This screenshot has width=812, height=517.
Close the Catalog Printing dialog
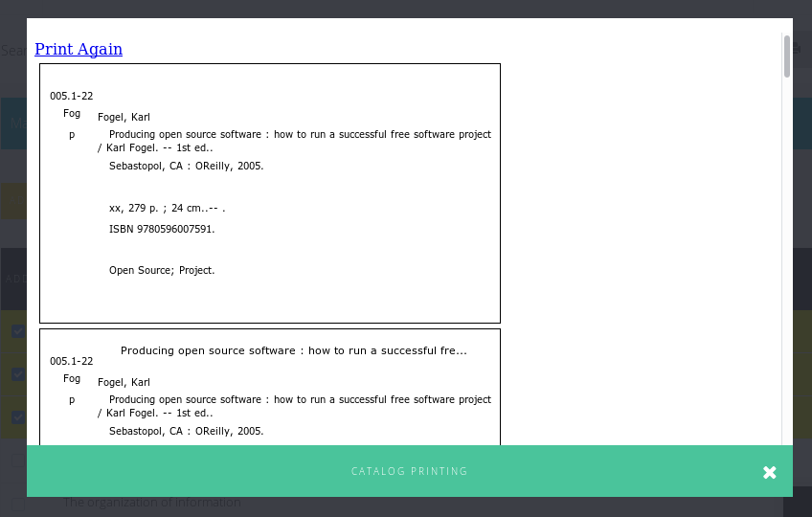(769, 472)
